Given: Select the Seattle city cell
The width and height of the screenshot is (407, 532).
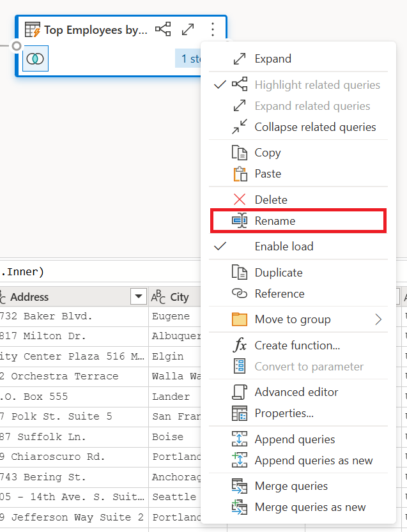Looking at the screenshot, I should tap(175, 498).
